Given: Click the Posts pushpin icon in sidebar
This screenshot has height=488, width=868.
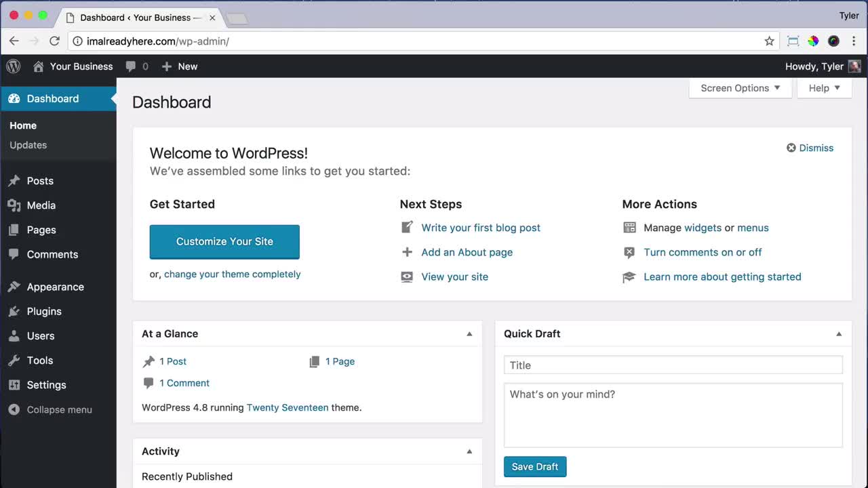Looking at the screenshot, I should point(14,181).
